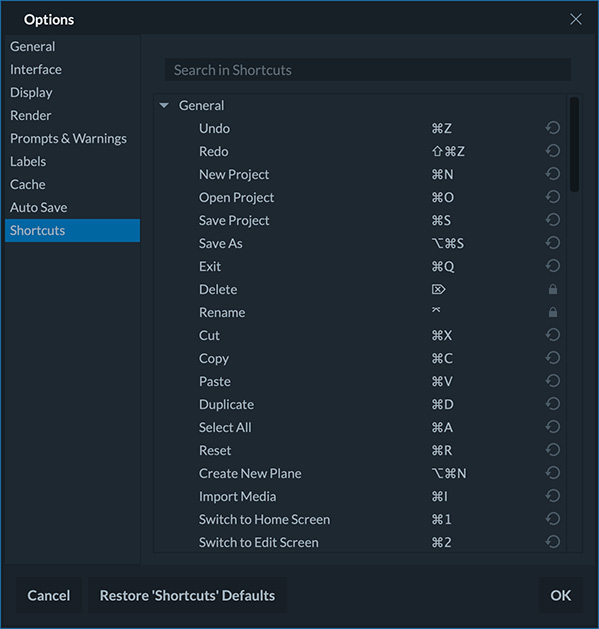Select the Exit shortcut key field
599x629 pixels.
(443, 266)
